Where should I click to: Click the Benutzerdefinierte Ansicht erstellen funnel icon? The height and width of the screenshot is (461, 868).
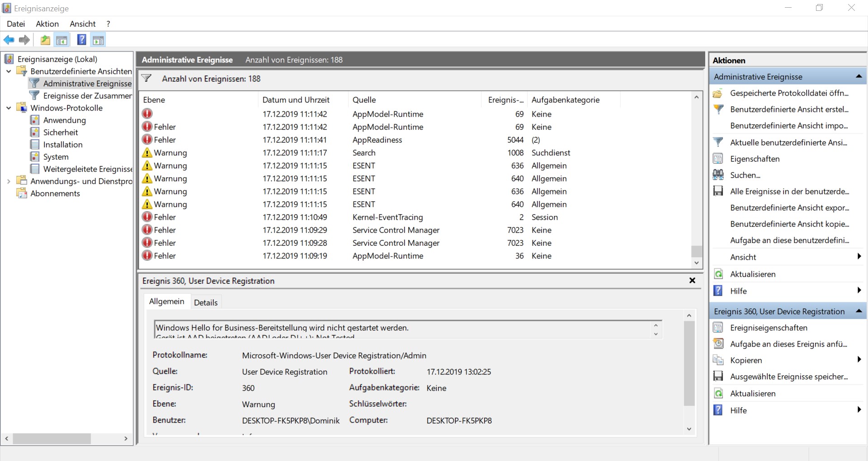click(x=718, y=109)
